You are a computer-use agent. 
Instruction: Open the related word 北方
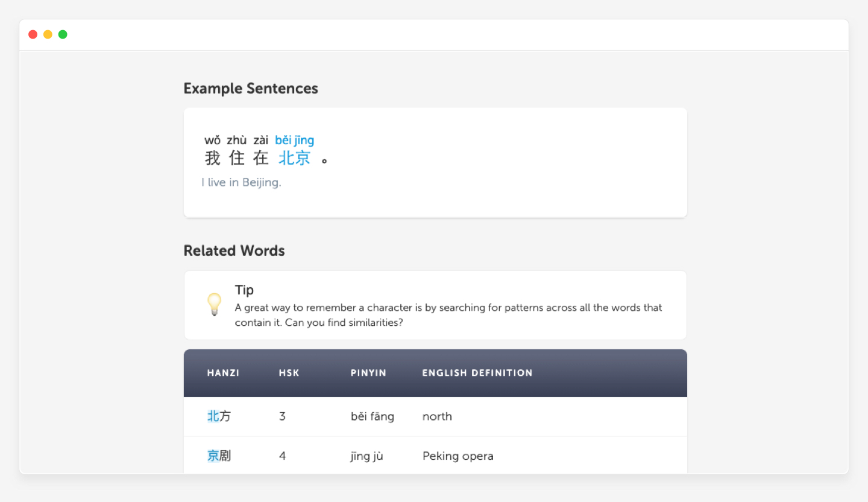(219, 416)
